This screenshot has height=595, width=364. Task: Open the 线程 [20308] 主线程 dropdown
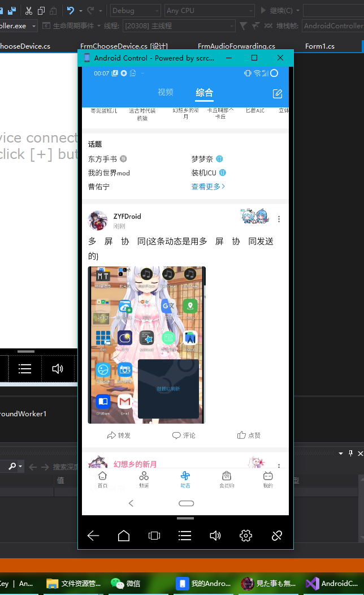coord(179,26)
